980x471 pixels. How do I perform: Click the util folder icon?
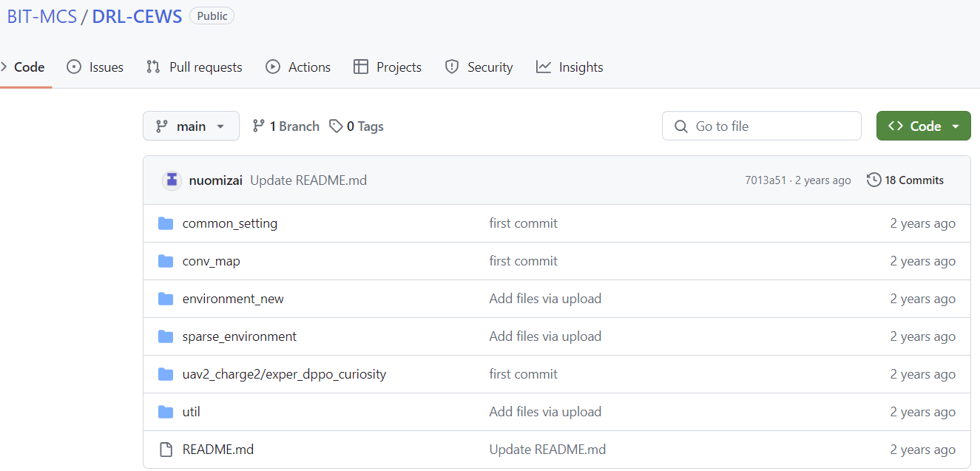166,412
